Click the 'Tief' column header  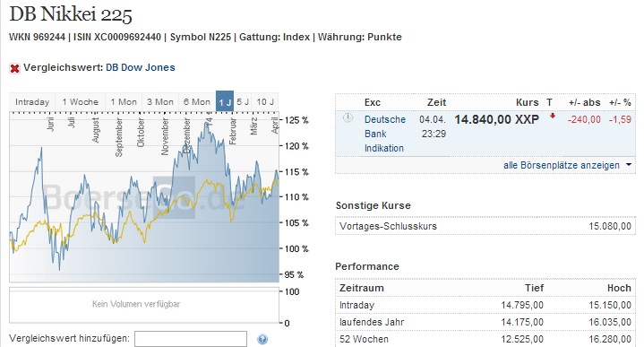(534, 288)
